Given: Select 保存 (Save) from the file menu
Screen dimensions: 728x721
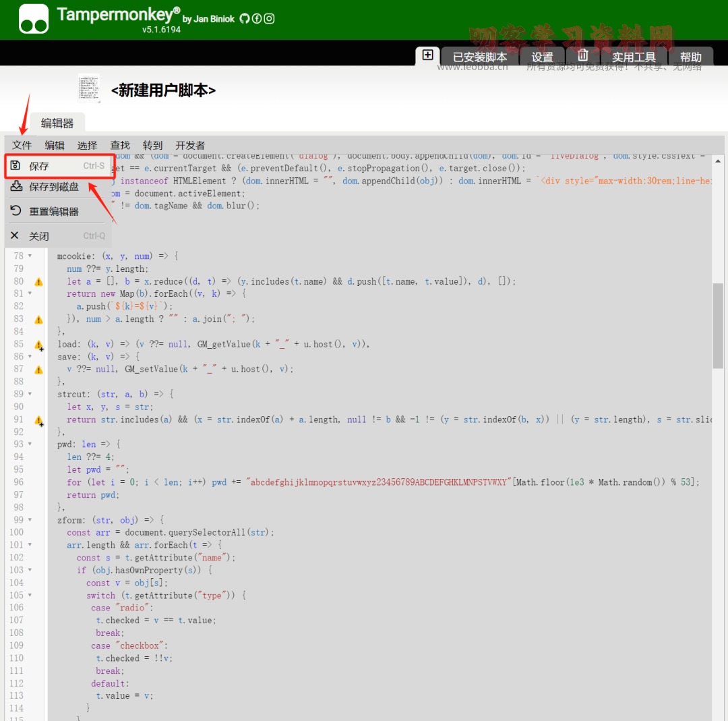Looking at the screenshot, I should coord(39,166).
